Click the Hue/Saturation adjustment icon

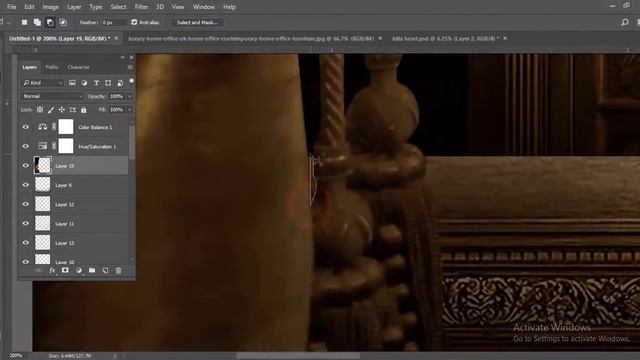click(42, 146)
